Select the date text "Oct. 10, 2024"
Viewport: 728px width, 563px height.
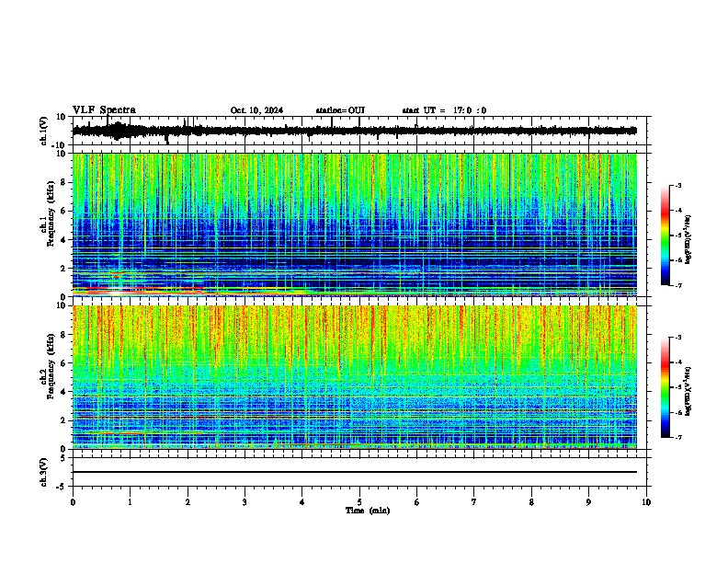[256, 110]
